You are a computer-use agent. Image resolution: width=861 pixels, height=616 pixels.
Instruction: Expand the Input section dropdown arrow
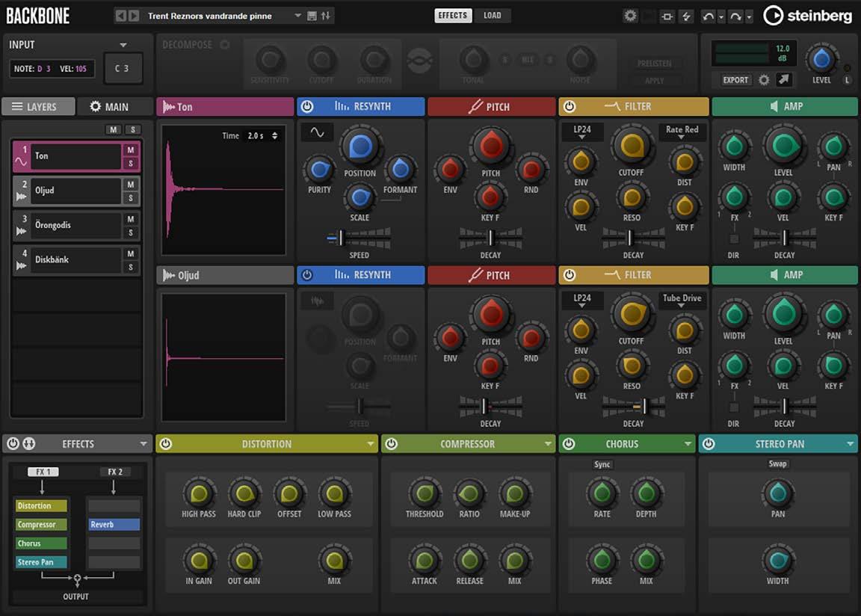point(123,45)
